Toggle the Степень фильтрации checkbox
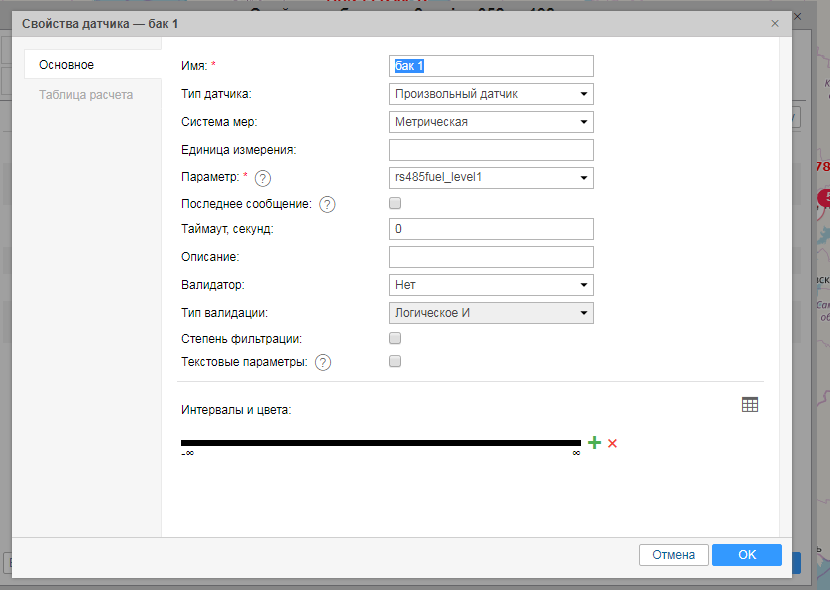Screen dimensions: 840x590 click(395, 339)
